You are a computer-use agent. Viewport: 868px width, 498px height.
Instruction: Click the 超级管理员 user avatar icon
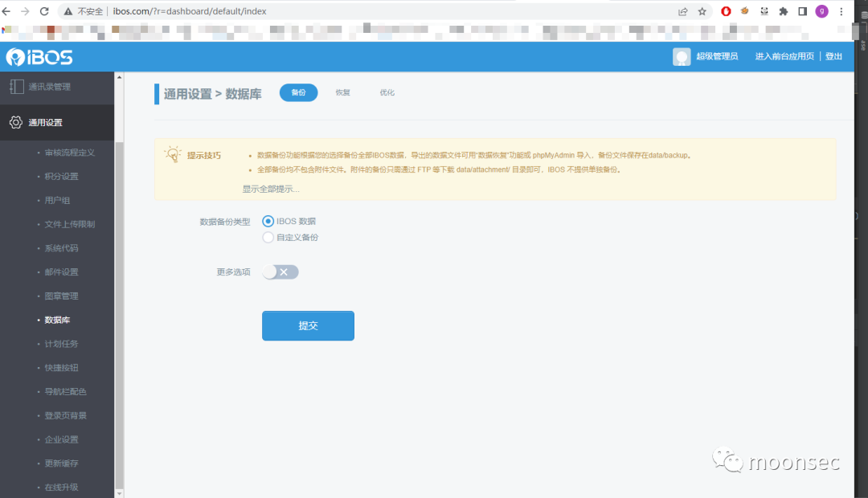click(682, 57)
